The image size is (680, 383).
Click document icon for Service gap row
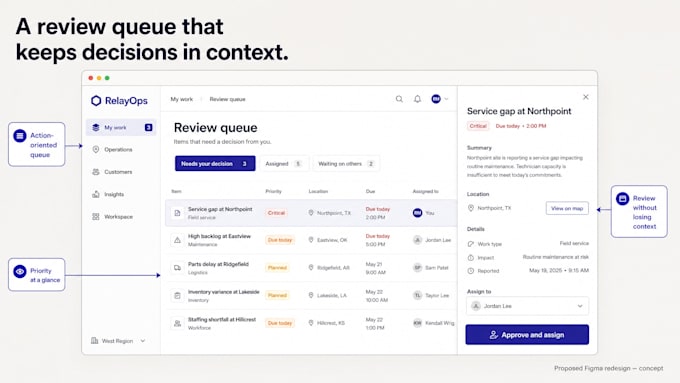click(x=177, y=213)
